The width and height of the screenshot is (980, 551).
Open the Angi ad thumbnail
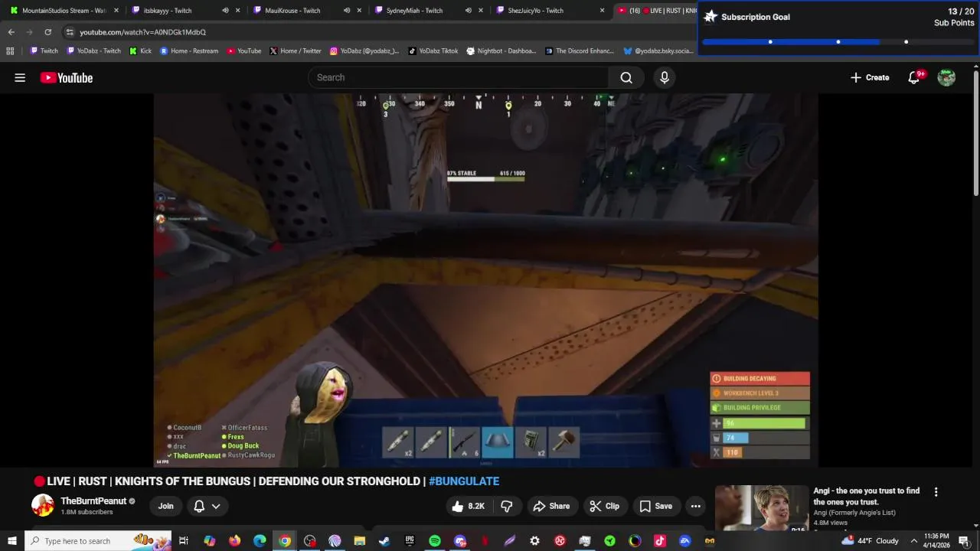[x=762, y=508]
